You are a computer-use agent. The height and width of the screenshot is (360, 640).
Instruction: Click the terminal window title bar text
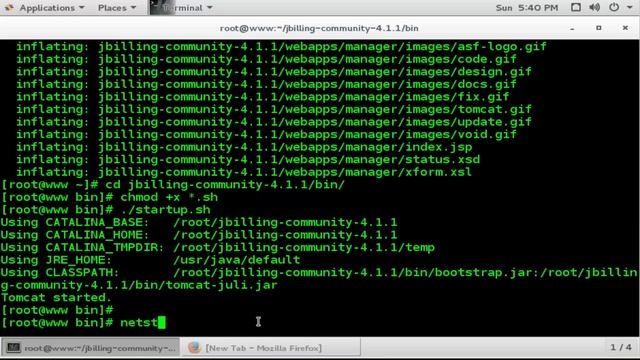319,28
